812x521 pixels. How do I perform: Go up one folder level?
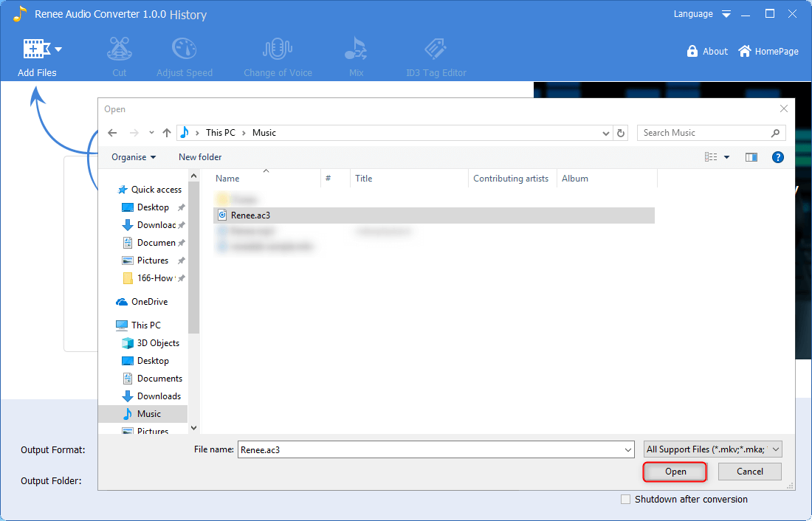point(167,133)
